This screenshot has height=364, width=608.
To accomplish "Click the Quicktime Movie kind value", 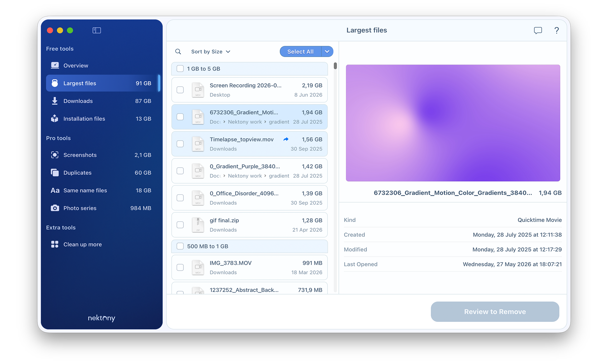I will coord(539,220).
